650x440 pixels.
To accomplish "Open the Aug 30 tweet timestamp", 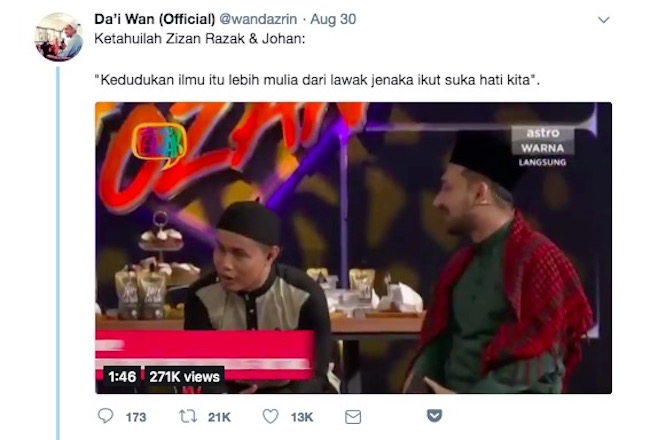I will coord(333,19).
